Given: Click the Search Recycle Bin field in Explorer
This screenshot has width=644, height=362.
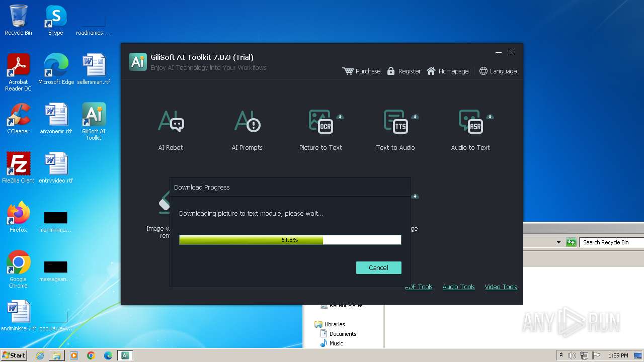Looking at the screenshot, I should click(612, 242).
